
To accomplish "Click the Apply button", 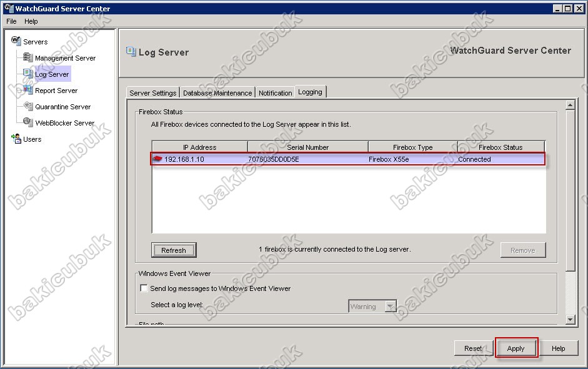I will click(516, 348).
